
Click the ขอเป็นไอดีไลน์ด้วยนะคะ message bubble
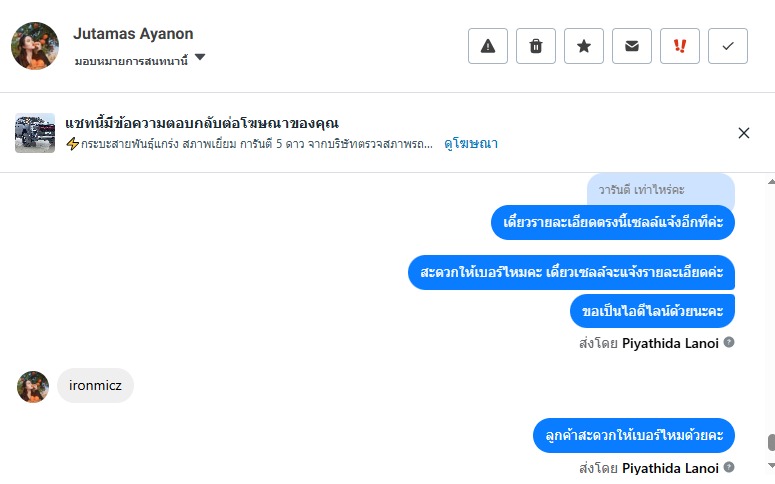tap(652, 311)
